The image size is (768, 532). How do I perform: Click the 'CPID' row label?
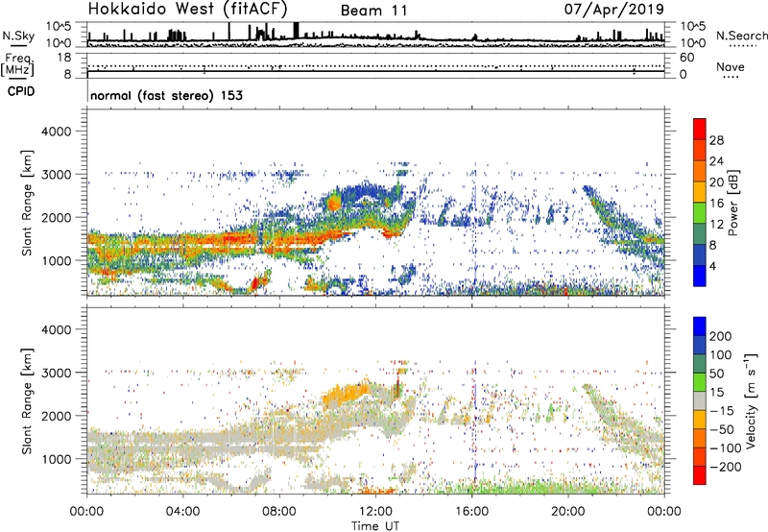click(21, 91)
